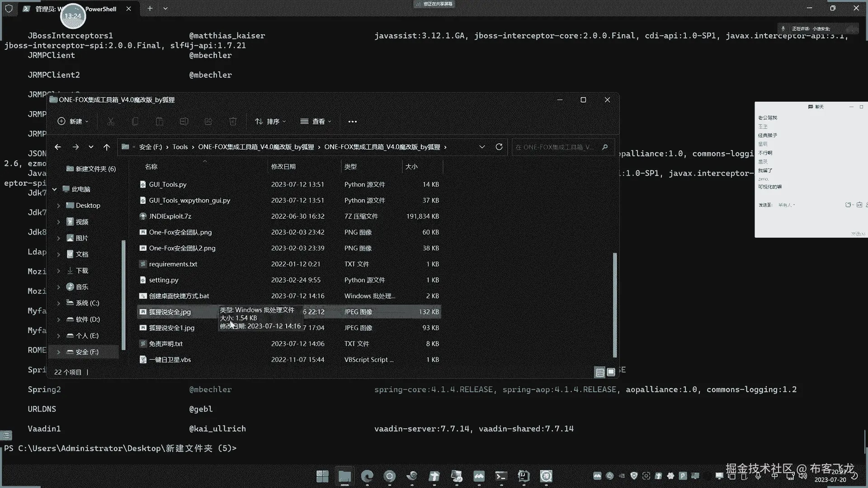Open the 排序 (Sort) dropdown
Screen dimensions: 868x488
[270, 122]
